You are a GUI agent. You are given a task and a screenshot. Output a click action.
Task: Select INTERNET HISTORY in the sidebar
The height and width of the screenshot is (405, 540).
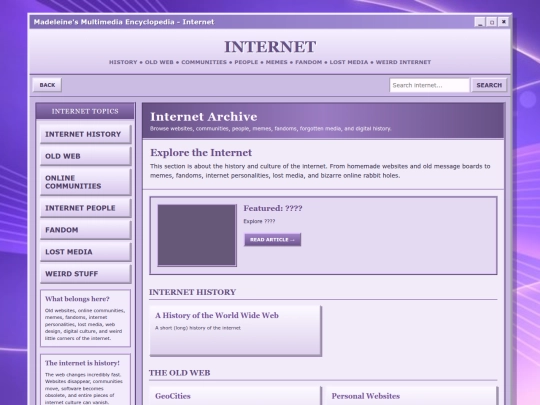(86, 134)
